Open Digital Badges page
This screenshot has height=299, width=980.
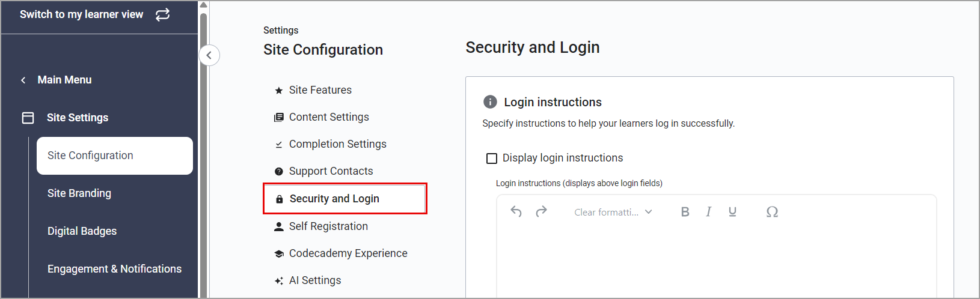(x=82, y=231)
